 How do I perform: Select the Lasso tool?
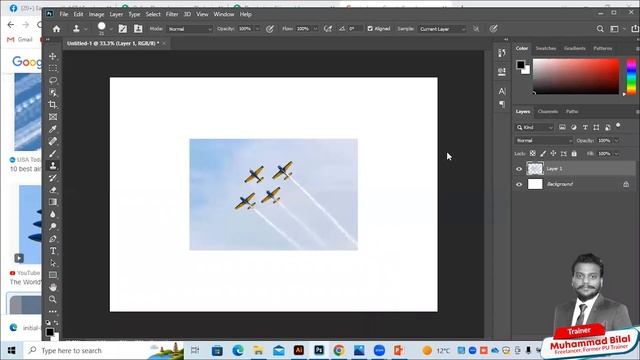click(53, 80)
